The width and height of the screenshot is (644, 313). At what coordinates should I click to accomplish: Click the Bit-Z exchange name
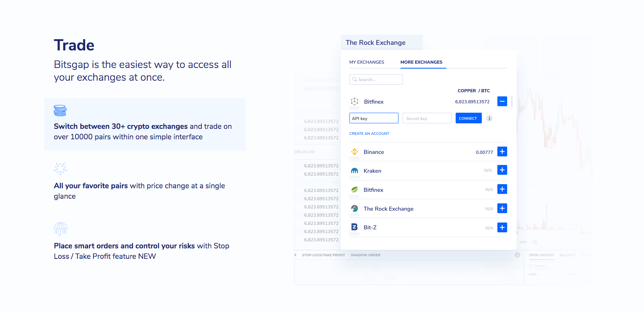pos(370,227)
